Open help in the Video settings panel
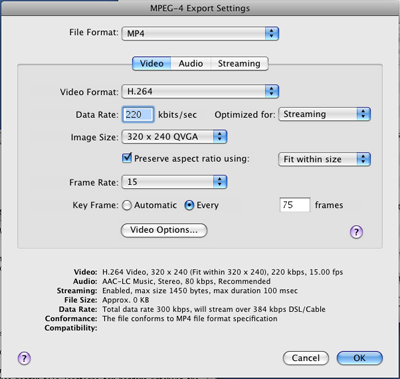The image size is (400, 379). pos(356,232)
